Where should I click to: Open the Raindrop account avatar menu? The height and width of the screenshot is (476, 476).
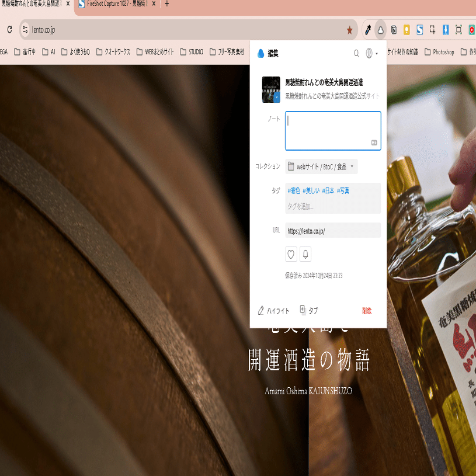(371, 53)
